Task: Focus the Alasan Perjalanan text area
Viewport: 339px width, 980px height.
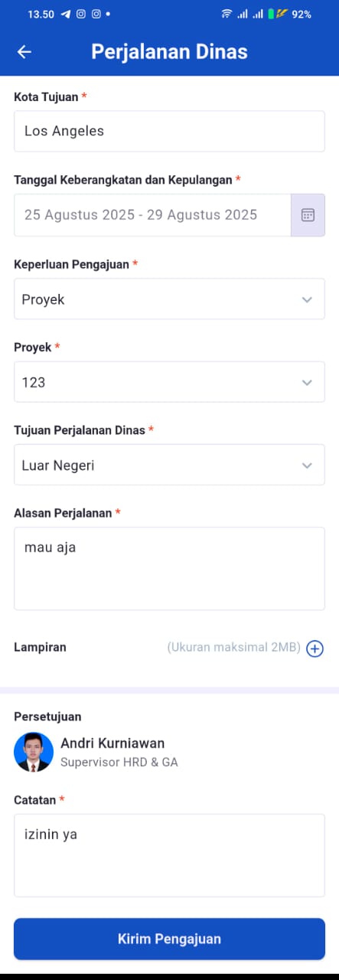Action: 169,568
